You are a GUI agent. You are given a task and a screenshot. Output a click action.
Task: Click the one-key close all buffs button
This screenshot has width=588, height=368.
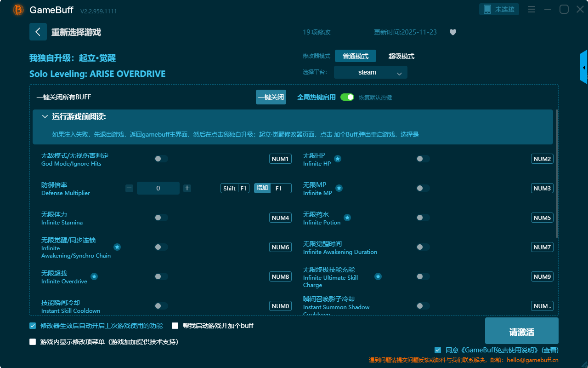click(x=271, y=97)
